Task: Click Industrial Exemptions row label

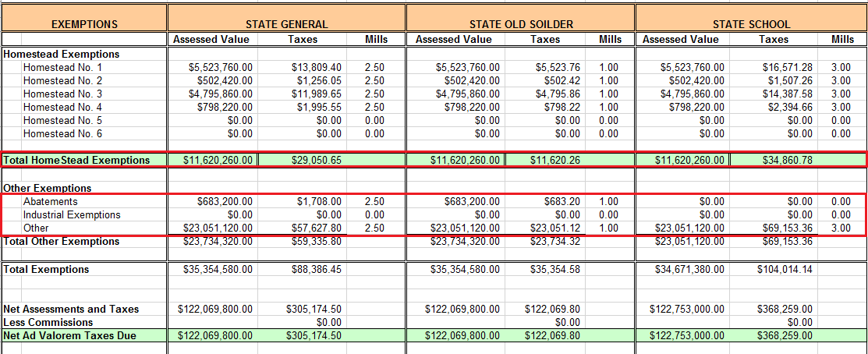Action: (72, 215)
